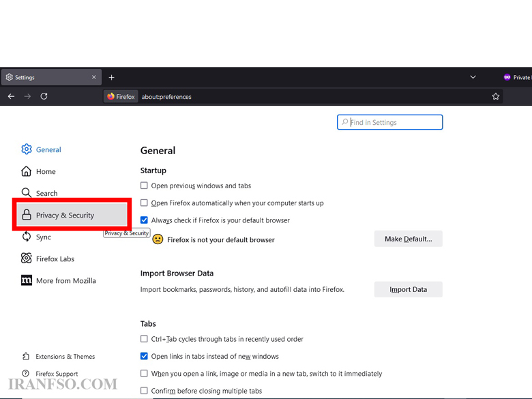
Task: Click the magnifier icon in Find in Settings
Action: click(344, 122)
